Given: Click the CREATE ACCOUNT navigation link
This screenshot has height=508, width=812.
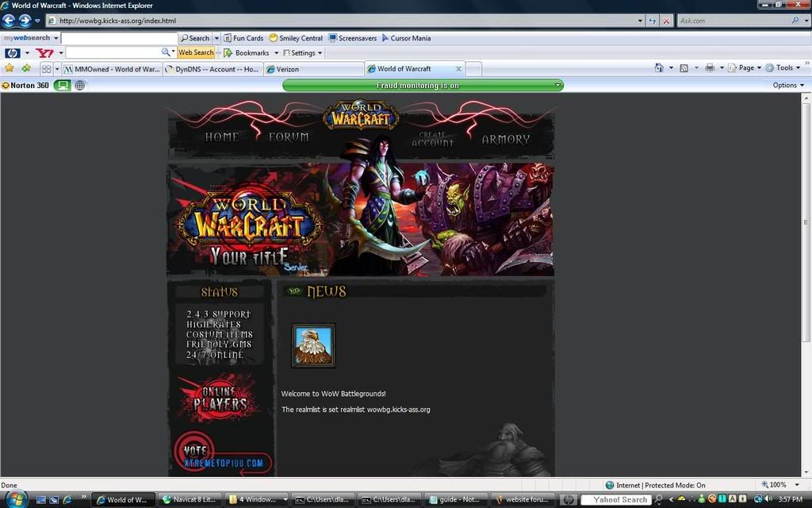Looking at the screenshot, I should tap(432, 139).
